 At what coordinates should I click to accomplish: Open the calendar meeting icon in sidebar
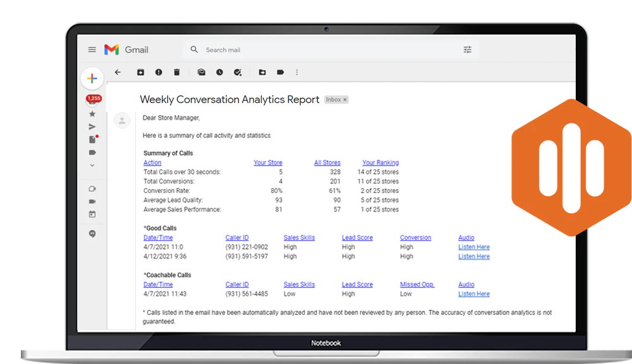pos(92,214)
